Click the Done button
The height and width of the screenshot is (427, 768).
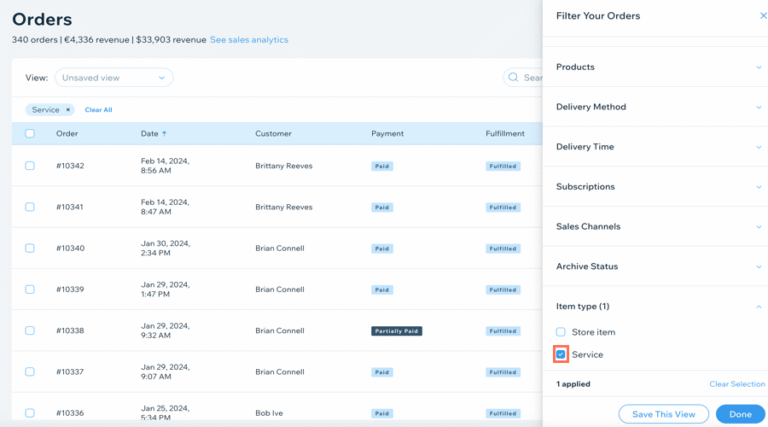(x=740, y=414)
